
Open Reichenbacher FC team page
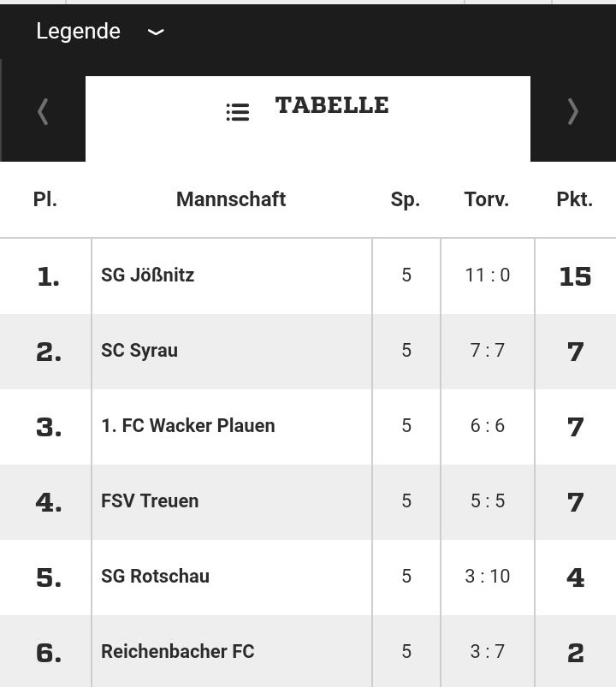tap(177, 652)
